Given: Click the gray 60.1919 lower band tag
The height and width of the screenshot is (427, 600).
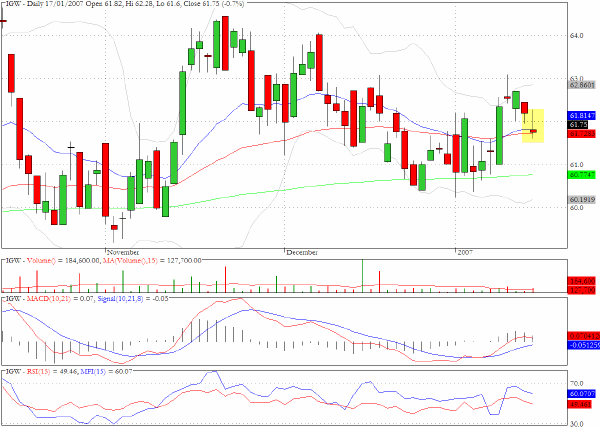Looking at the screenshot, I should (x=582, y=200).
